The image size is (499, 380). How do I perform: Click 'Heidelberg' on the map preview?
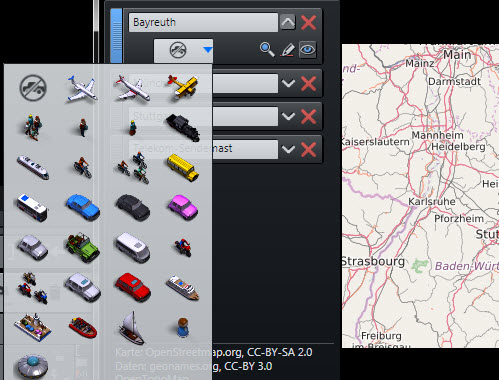point(458,147)
